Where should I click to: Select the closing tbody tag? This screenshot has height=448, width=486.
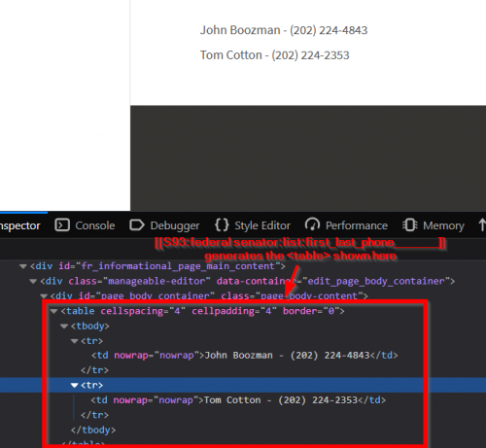click(93, 430)
